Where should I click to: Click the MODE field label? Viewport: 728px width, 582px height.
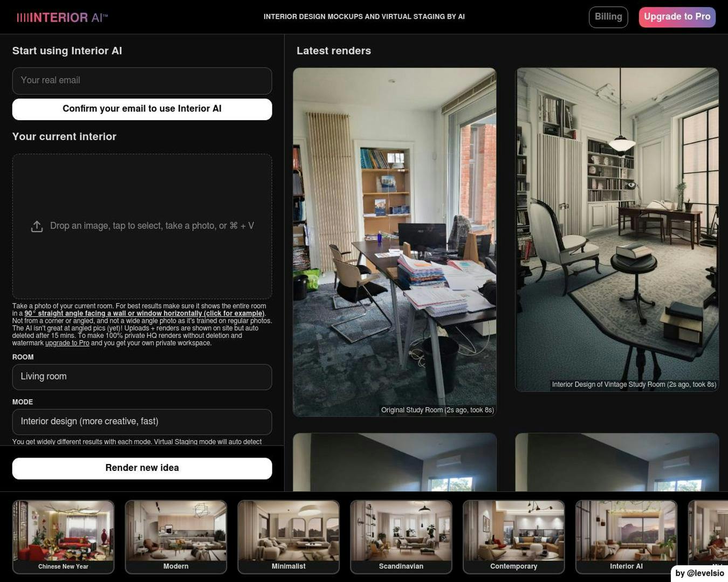23,402
